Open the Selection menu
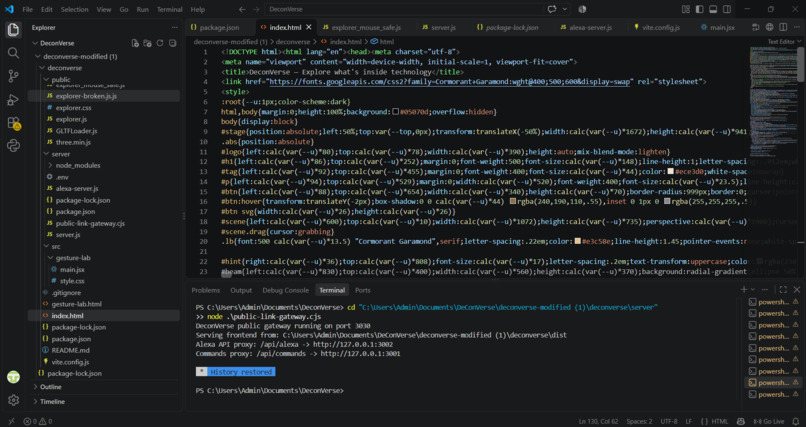 (x=75, y=9)
